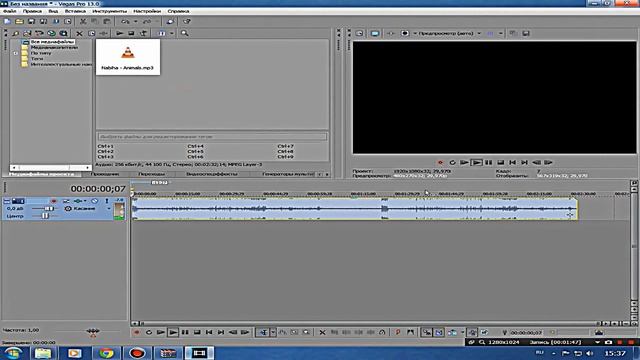Toggle loop playback in the timeline transport

[149, 332]
